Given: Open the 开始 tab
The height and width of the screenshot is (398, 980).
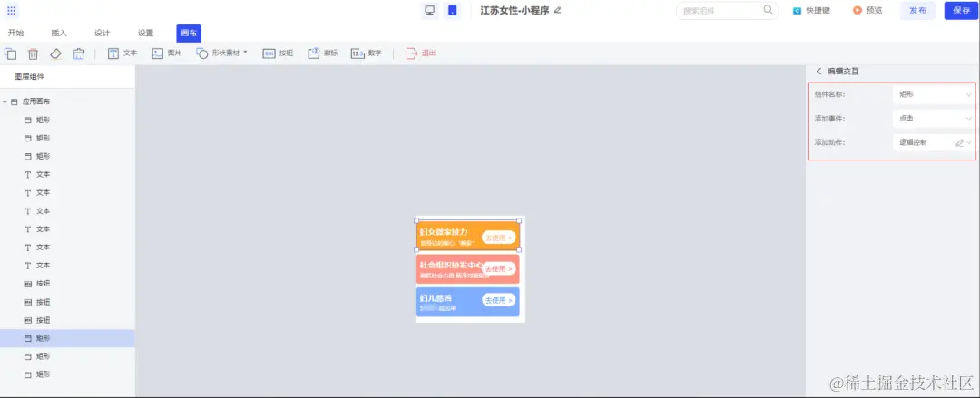Looking at the screenshot, I should pos(15,34).
